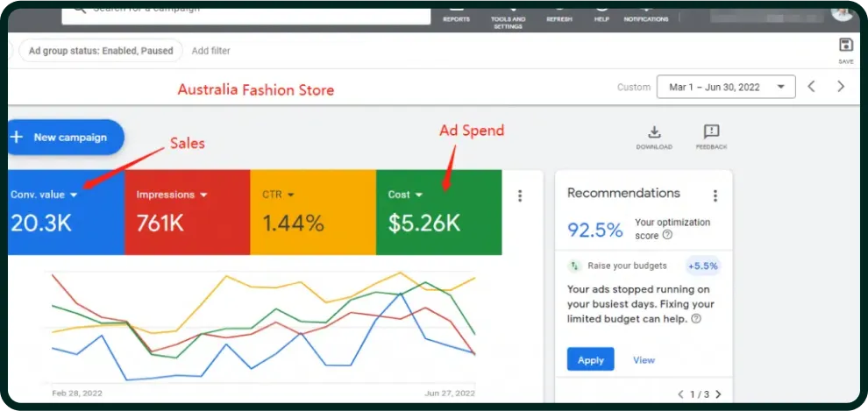
Task: Click the Apply recommendation button
Action: pos(591,359)
